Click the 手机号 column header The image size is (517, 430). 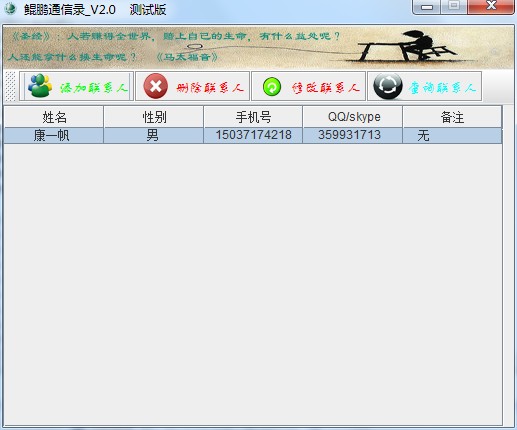(x=253, y=117)
